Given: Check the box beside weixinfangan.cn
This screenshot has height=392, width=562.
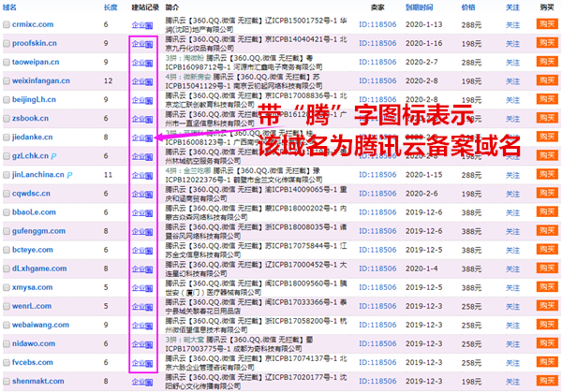Looking at the screenshot, I should (x=7, y=80).
